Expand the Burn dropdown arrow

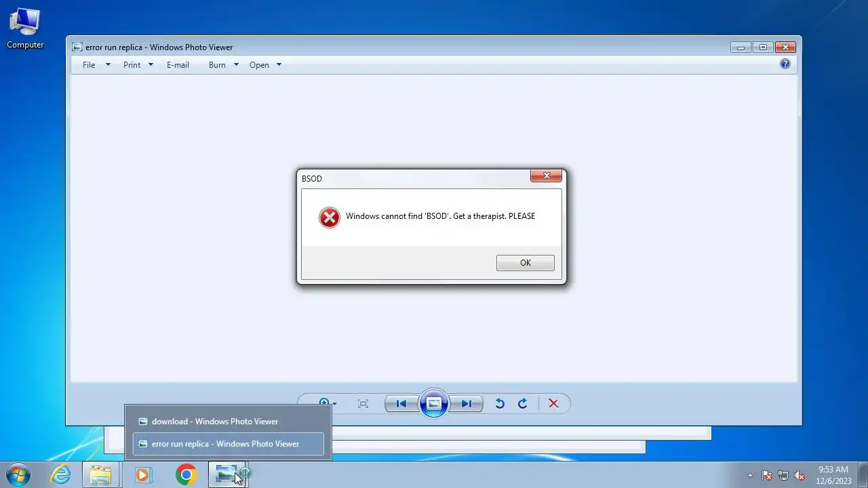click(236, 65)
